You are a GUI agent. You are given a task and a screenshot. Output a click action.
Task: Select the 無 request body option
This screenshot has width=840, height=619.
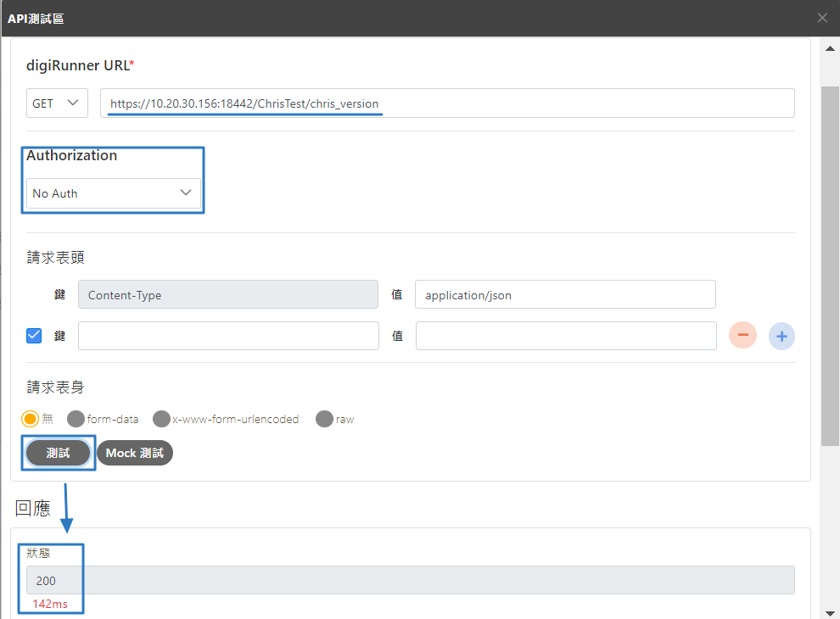click(30, 419)
